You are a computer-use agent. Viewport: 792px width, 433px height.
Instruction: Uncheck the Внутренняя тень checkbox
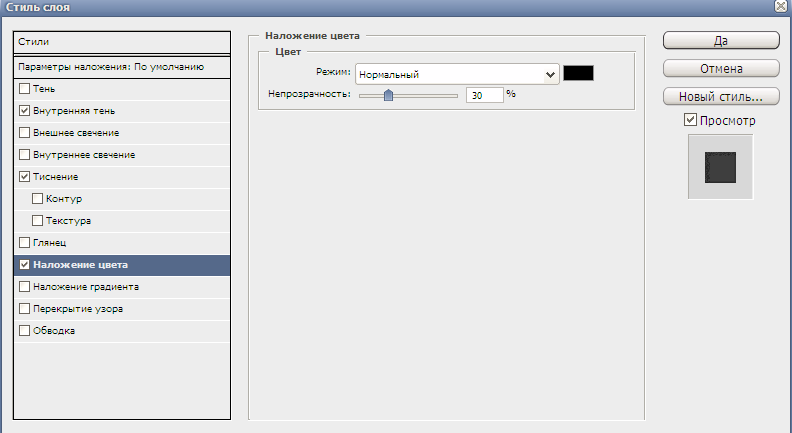[x=24, y=111]
